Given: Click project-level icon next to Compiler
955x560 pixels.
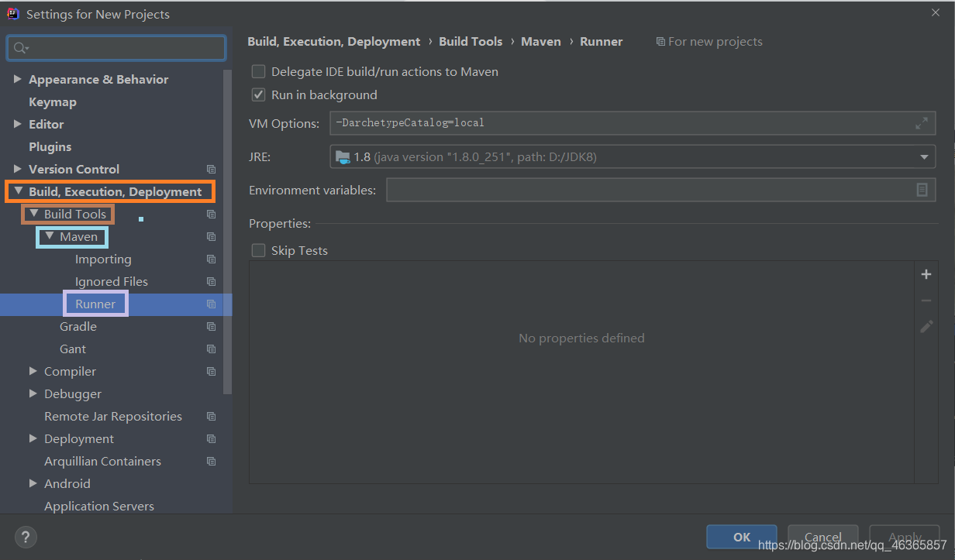Looking at the screenshot, I should pos(211,371).
